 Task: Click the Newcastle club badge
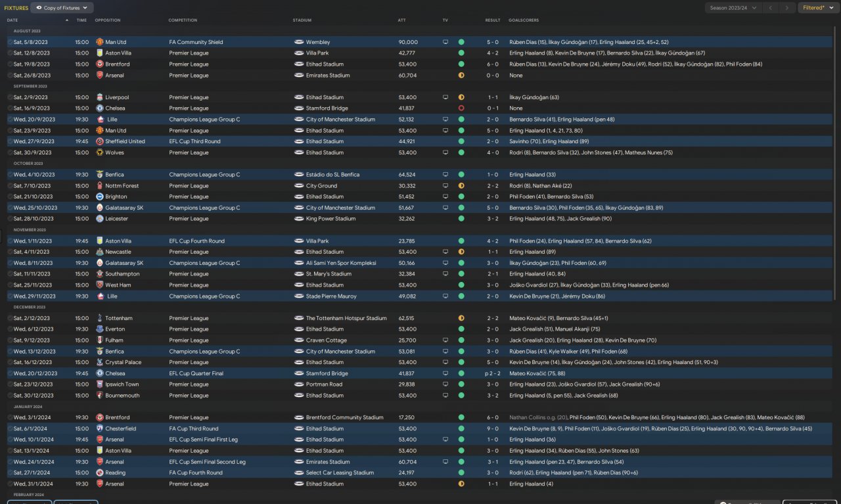(100, 252)
